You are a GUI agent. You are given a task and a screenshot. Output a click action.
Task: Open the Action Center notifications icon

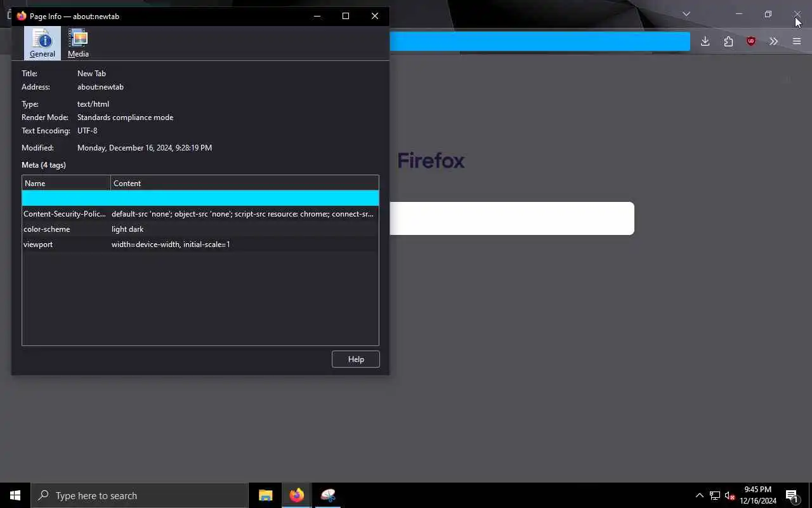pos(792,495)
